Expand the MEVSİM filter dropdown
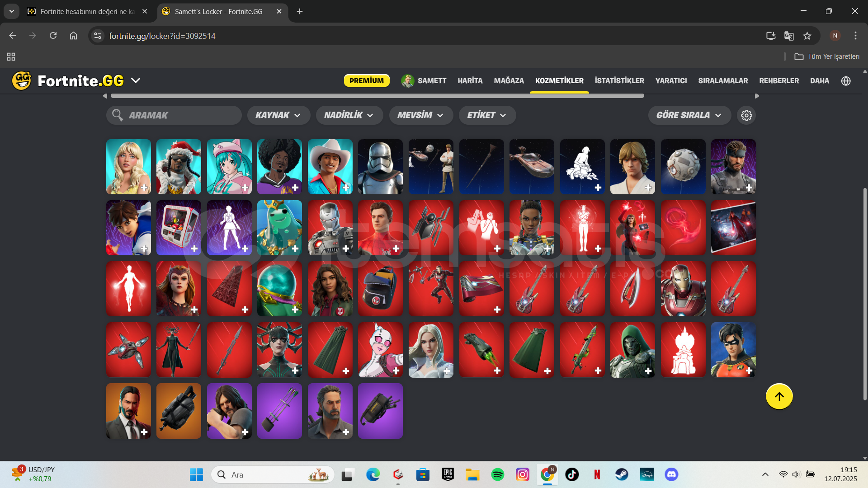This screenshot has height=488, width=868. 421,115
